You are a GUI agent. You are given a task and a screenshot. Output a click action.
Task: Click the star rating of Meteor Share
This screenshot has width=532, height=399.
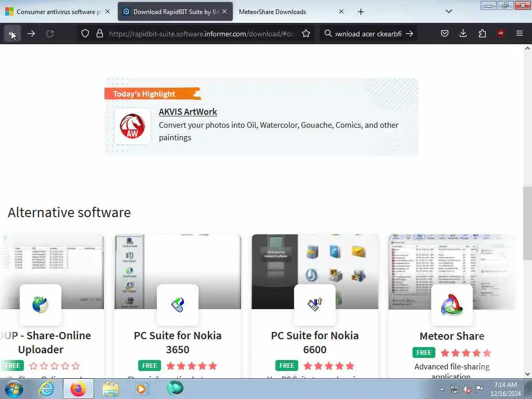point(466,353)
